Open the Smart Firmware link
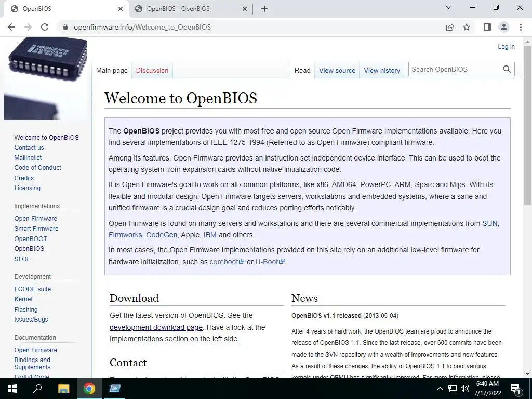532x399 pixels. pyautogui.click(x=36, y=229)
